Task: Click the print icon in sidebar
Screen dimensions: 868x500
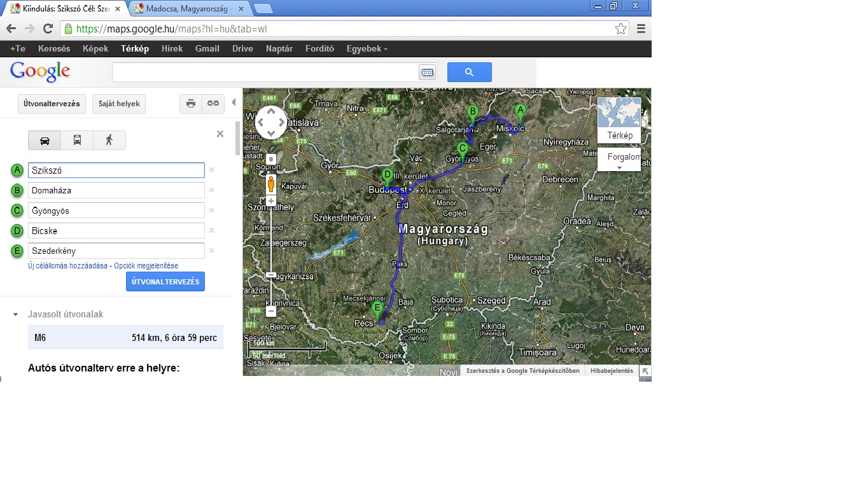Action: point(191,104)
